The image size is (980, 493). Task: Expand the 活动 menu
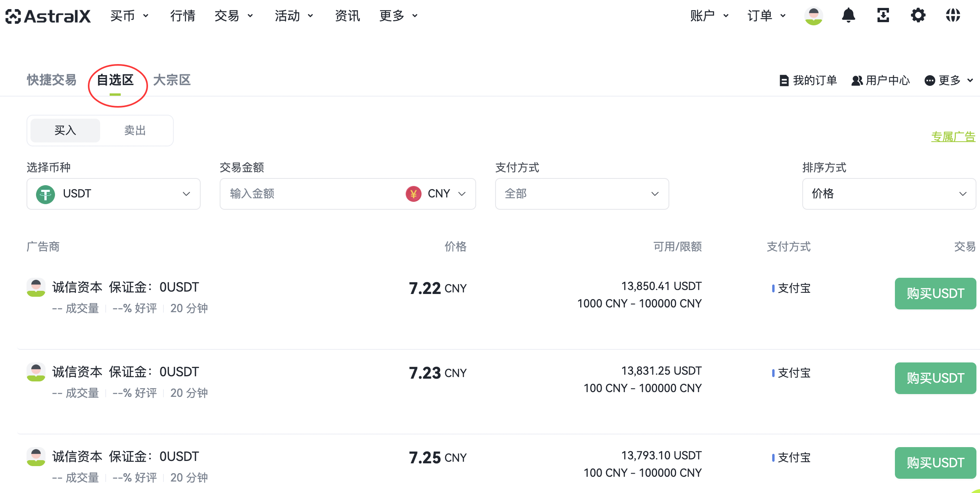coord(294,16)
